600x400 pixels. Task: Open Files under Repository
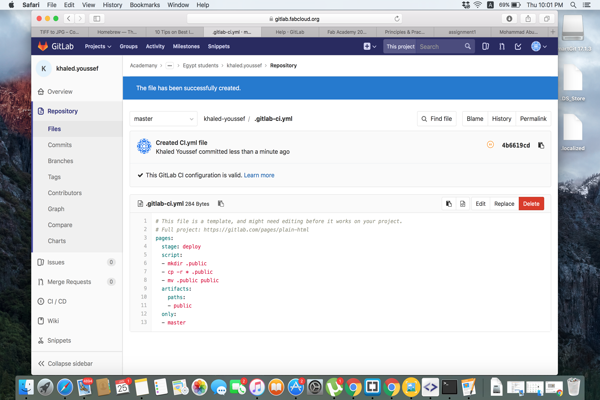(x=54, y=129)
